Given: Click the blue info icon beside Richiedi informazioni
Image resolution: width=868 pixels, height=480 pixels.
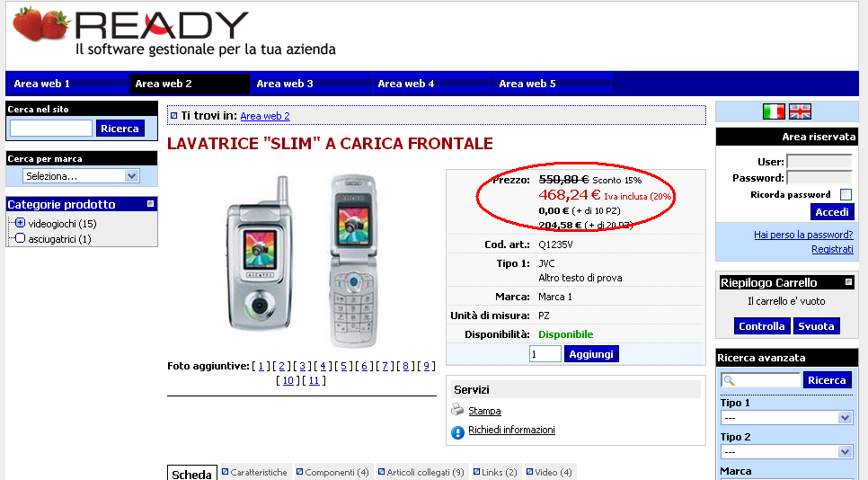Looking at the screenshot, I should (457, 432).
